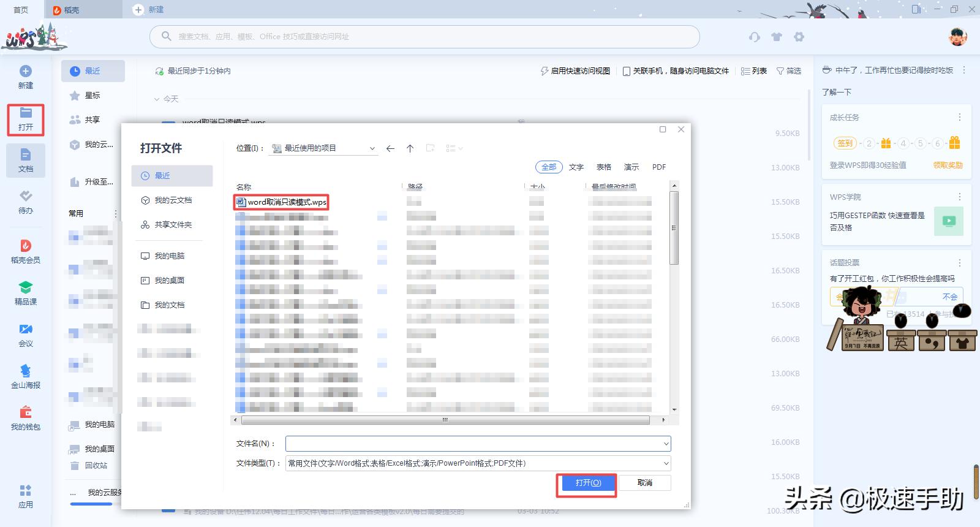Click the 文件名 input field
Image resolution: width=980 pixels, height=527 pixels.
click(478, 444)
